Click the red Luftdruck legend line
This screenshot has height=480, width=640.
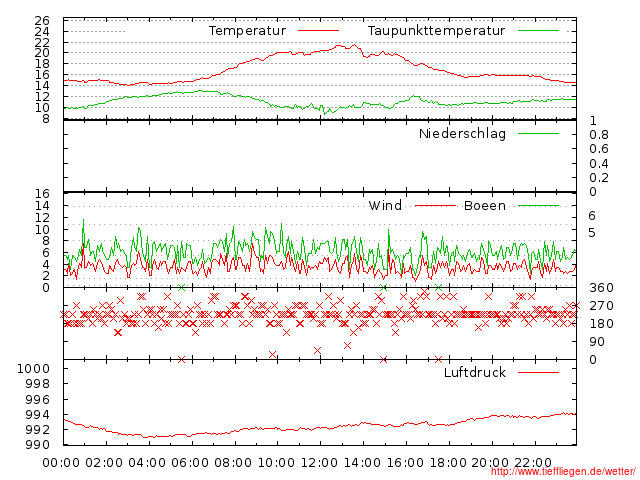[538, 372]
